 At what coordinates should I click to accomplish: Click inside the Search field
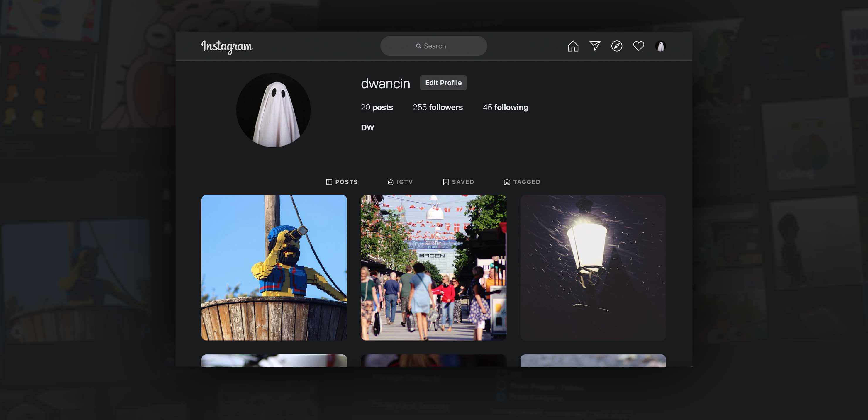pos(433,46)
